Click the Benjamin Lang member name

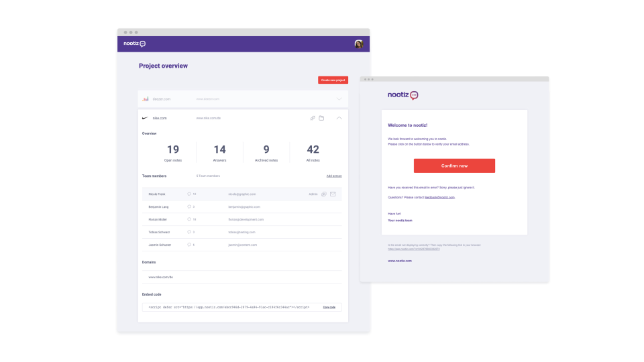click(158, 207)
